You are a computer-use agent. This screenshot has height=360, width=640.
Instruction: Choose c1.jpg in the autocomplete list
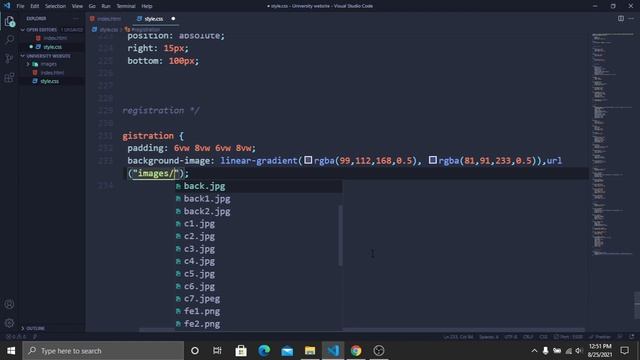[x=259, y=224]
